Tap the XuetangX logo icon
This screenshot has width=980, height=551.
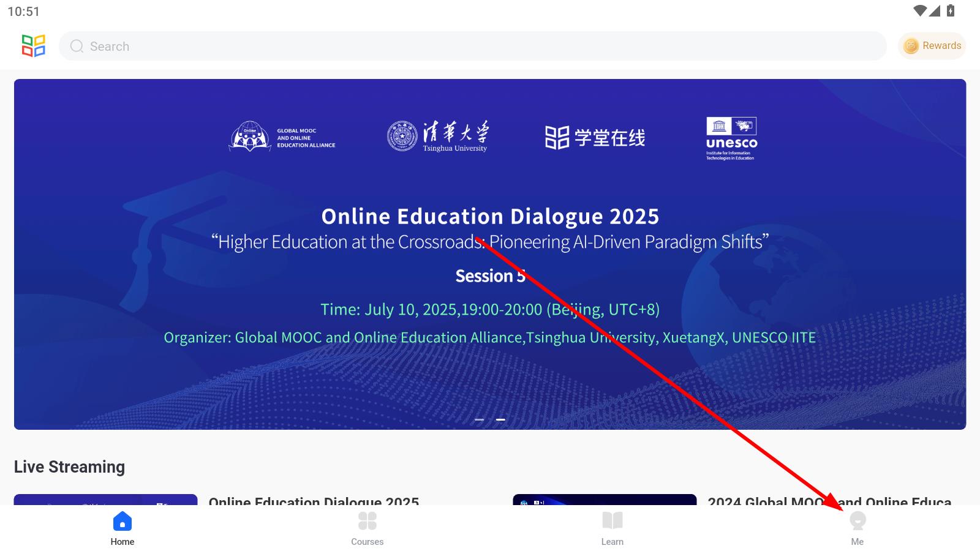coord(34,46)
